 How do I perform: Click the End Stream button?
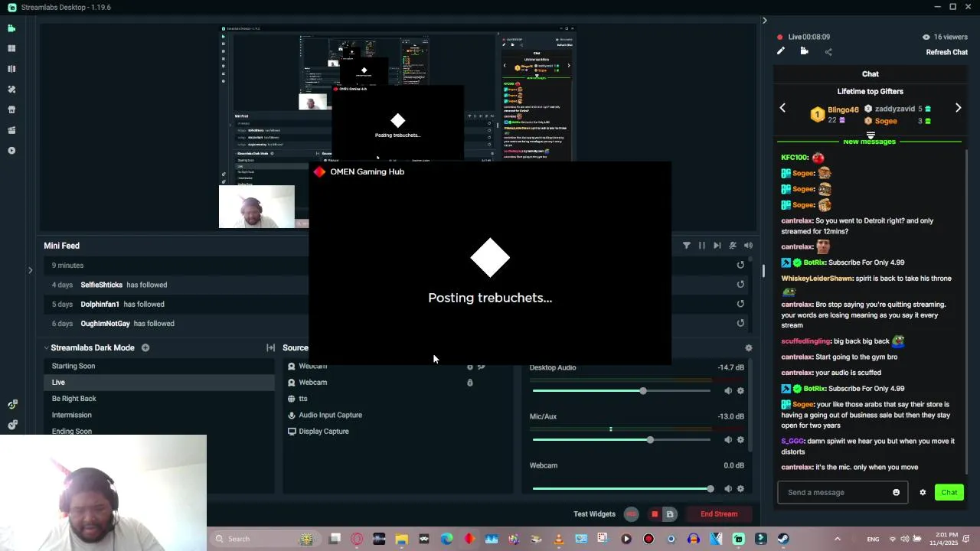(x=719, y=514)
